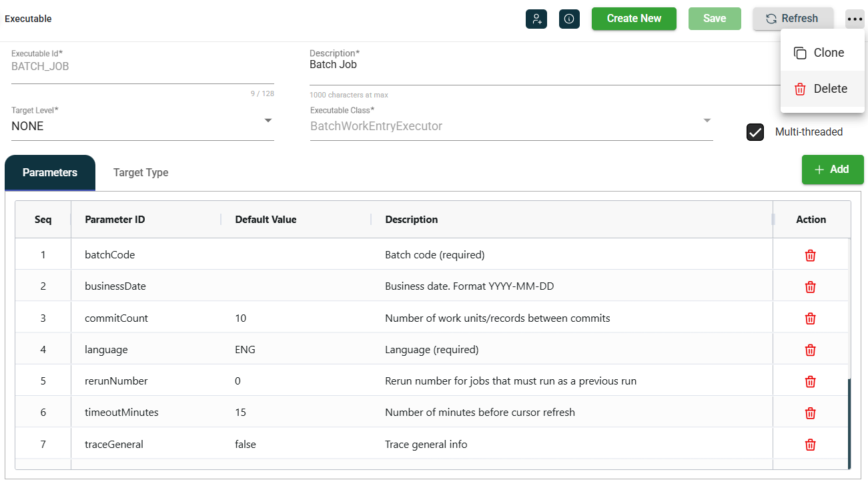Delete the language parameter row
This screenshot has width=868, height=482.
click(811, 350)
